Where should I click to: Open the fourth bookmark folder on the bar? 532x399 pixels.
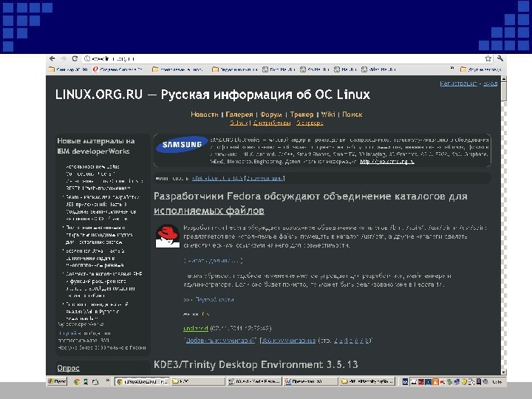tap(235, 69)
